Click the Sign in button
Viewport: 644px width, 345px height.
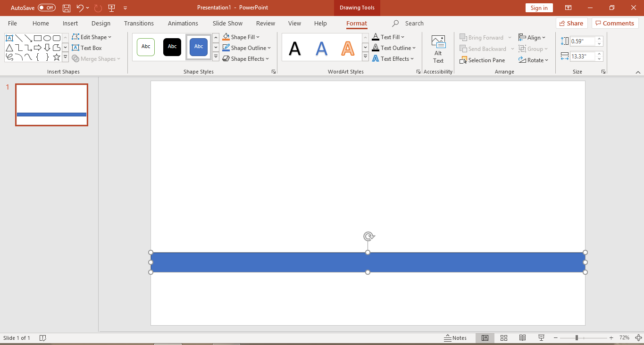coord(539,8)
